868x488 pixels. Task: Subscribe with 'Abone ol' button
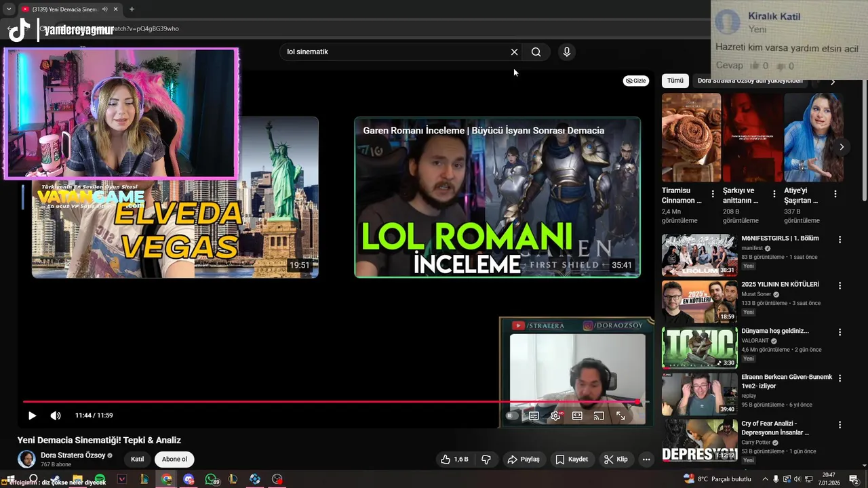pyautogui.click(x=174, y=459)
